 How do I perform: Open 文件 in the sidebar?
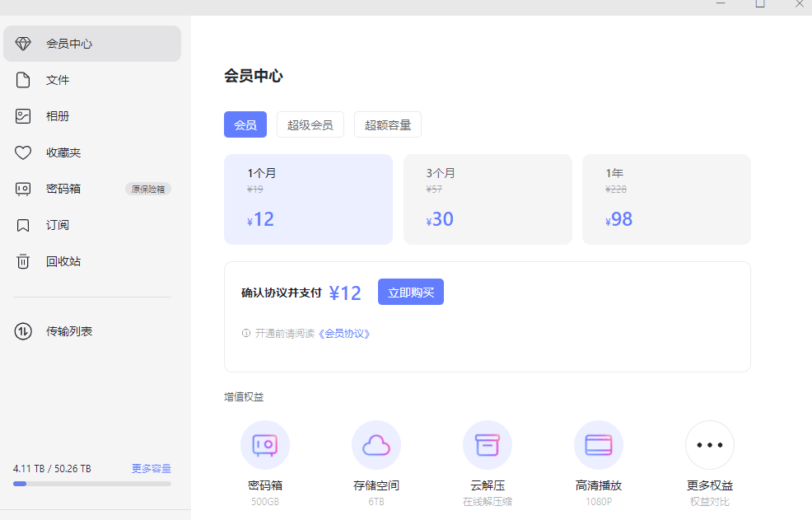point(92,80)
